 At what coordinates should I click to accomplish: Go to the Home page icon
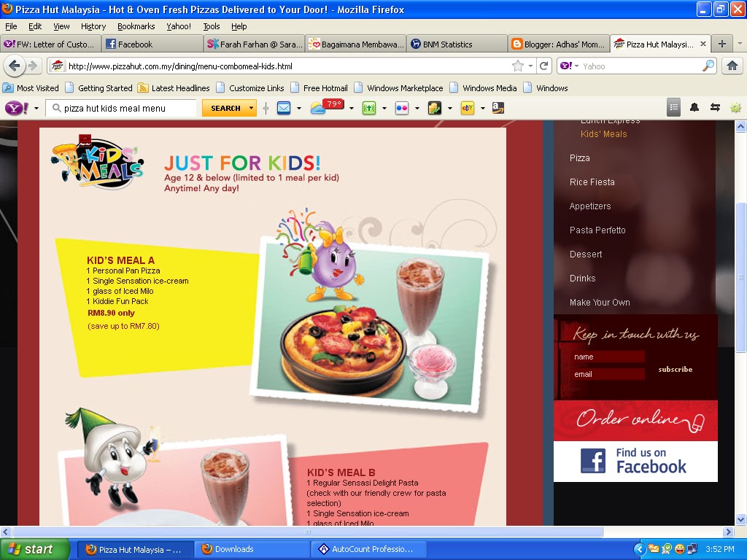732,66
